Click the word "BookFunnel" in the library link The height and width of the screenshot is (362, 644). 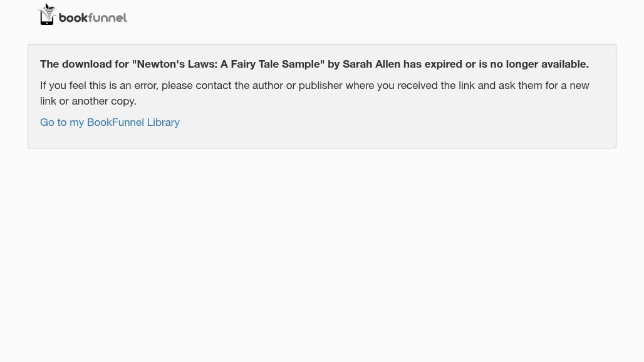coord(115,122)
